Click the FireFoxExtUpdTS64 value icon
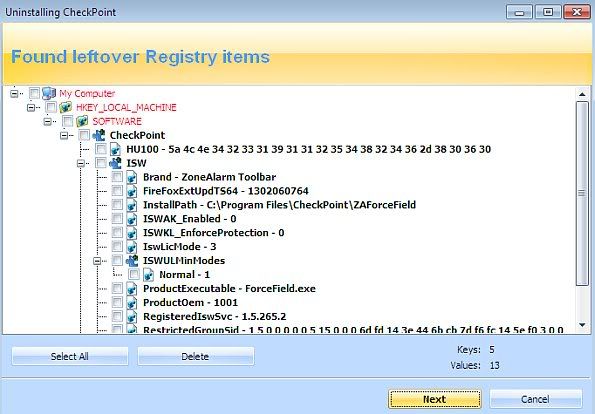Image resolution: width=595 pixels, height=414 pixels. [132, 191]
